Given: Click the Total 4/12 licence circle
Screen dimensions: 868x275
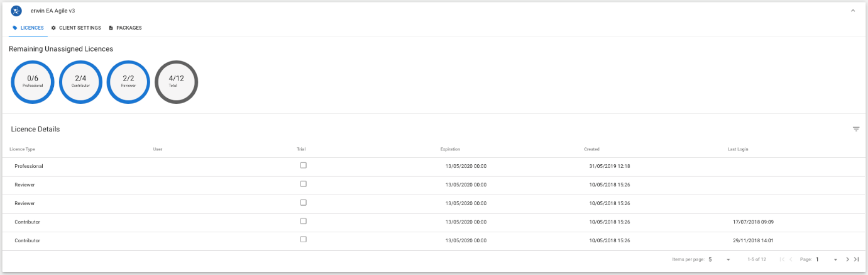Looking at the screenshot, I should point(177,81).
